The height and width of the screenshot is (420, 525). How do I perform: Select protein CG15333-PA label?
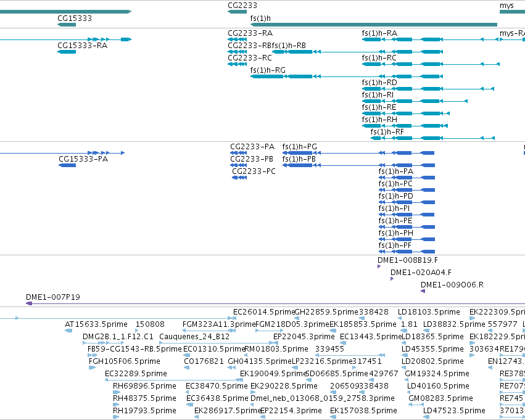(x=83, y=159)
